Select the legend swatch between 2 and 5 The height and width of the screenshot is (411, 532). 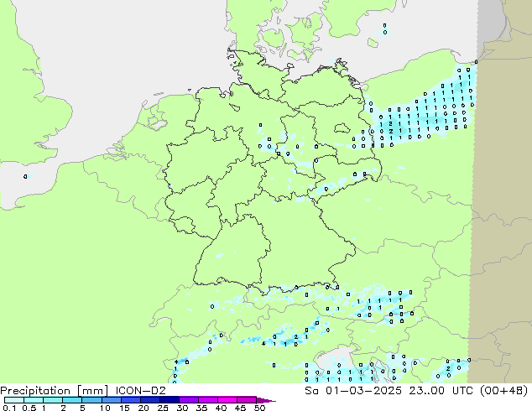click(72, 400)
